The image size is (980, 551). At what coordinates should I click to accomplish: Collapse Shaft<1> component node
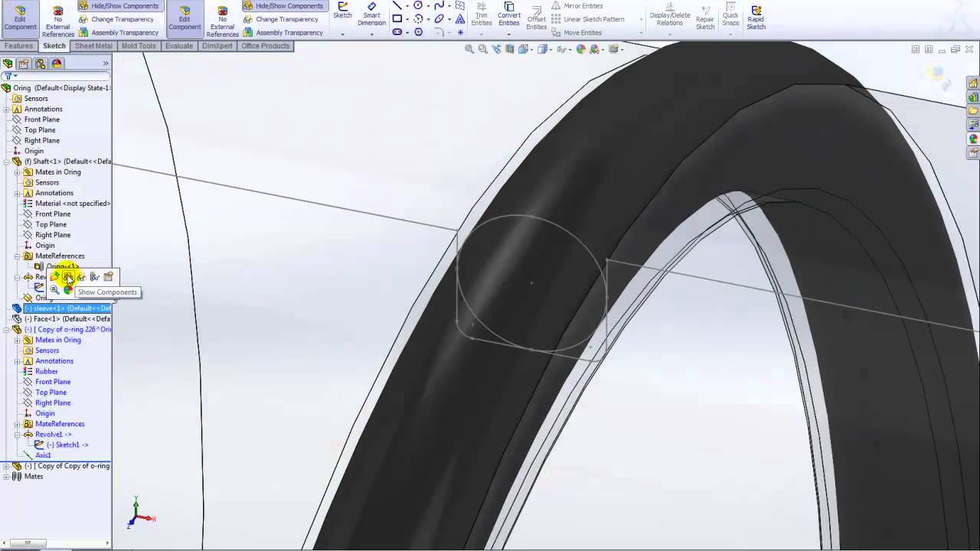pos(6,161)
